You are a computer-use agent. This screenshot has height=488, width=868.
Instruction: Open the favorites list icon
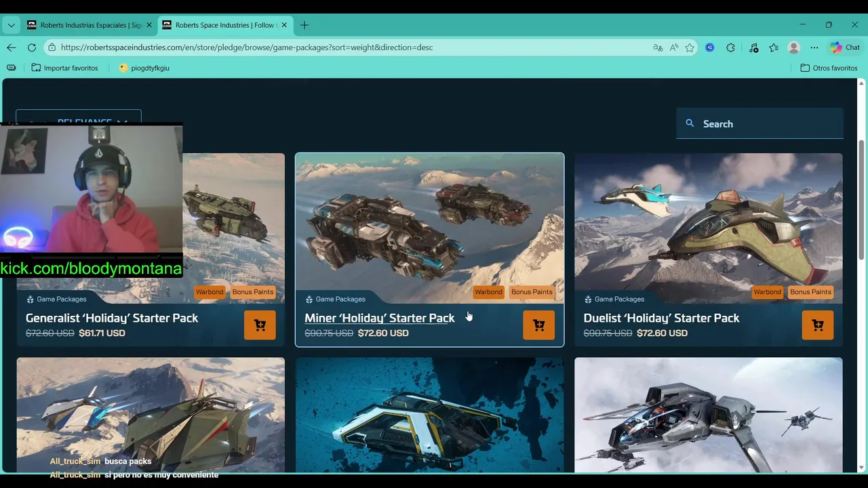coord(774,47)
